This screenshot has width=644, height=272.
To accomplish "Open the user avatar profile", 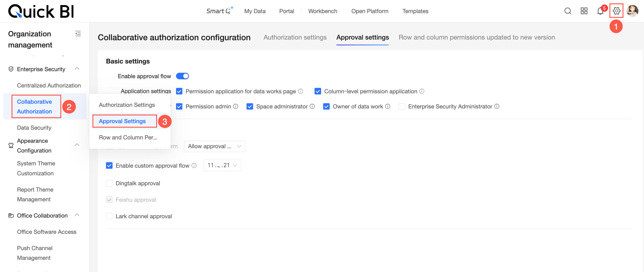I will coord(632,11).
